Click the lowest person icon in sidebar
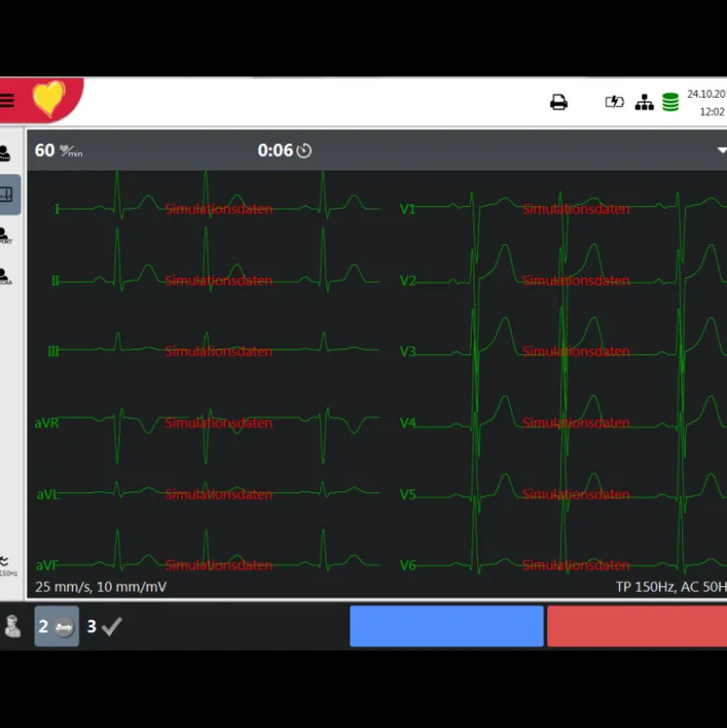Viewport: 727px width, 728px height. point(6,277)
